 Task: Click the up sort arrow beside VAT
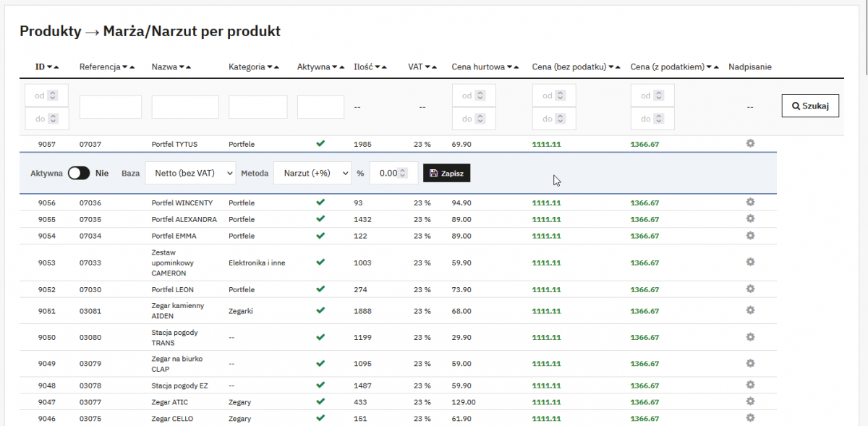(435, 67)
